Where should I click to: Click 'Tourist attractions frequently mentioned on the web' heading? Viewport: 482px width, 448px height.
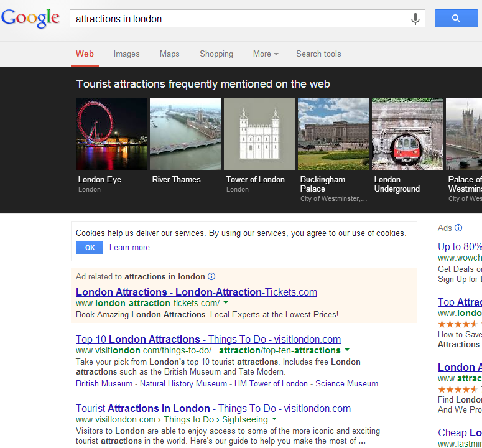tap(203, 84)
